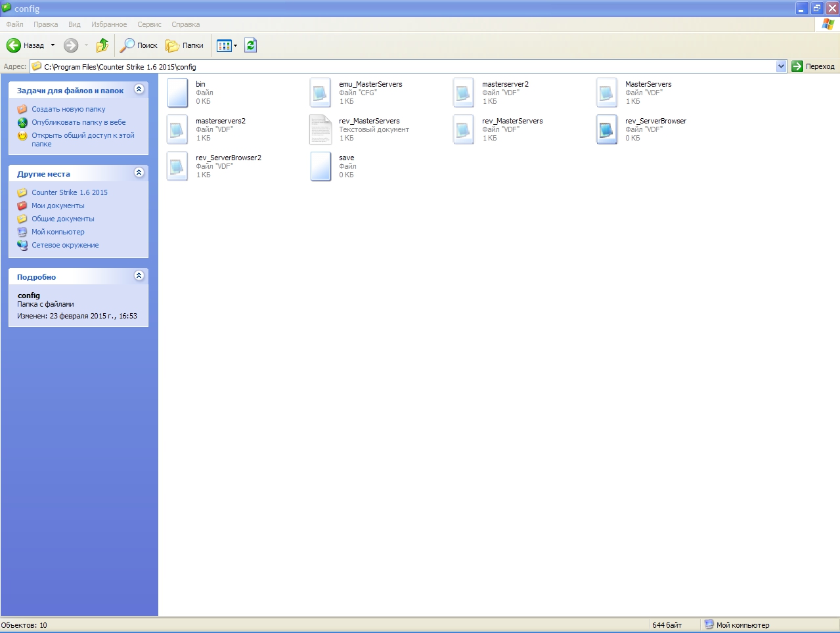Click the folder sync refresh icon
The image size is (840, 633).
tap(250, 45)
